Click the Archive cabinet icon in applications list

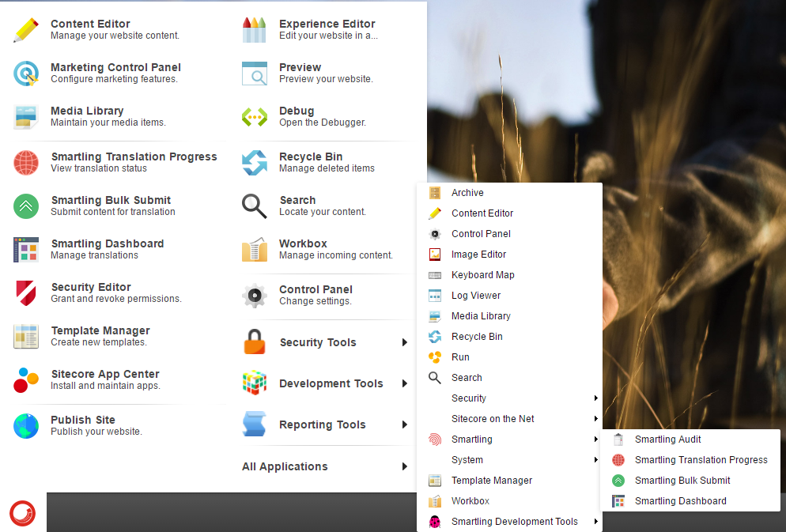pyautogui.click(x=435, y=192)
